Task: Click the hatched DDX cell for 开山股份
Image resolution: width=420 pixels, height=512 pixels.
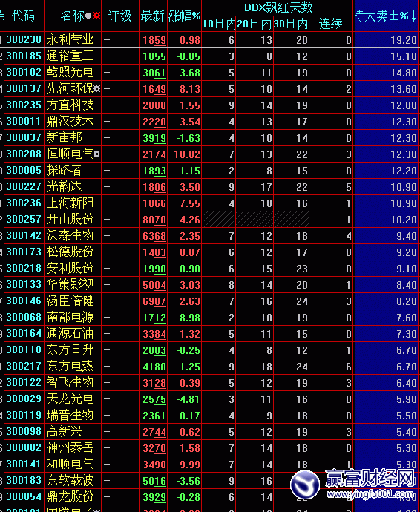Action: 256,219
